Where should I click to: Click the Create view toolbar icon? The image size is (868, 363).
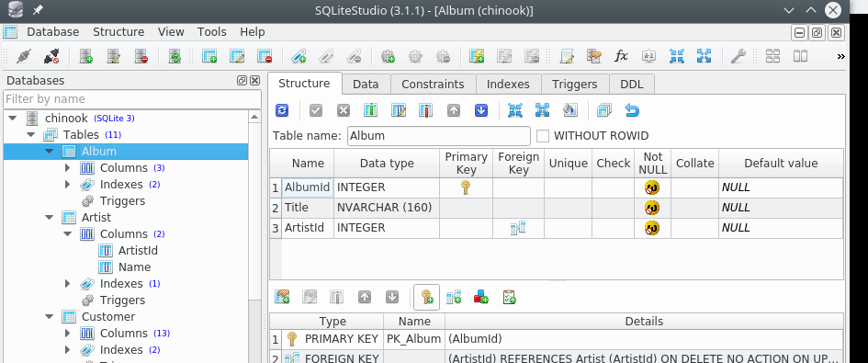click(477, 56)
